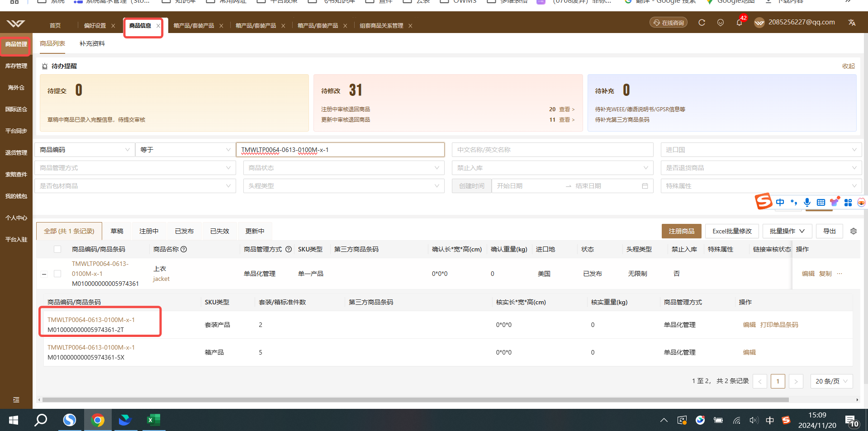This screenshot has width=868, height=431.
Task: Go to previous page arrow
Action: (760, 381)
